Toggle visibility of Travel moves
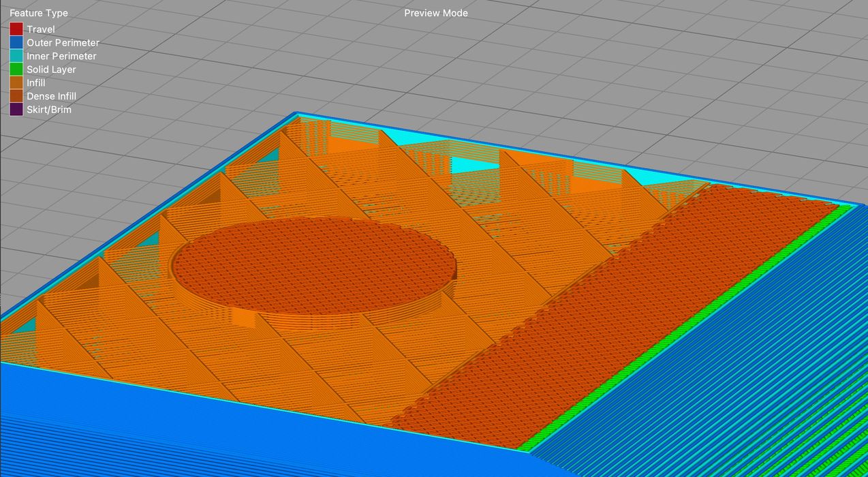868x477 pixels. 17,29
